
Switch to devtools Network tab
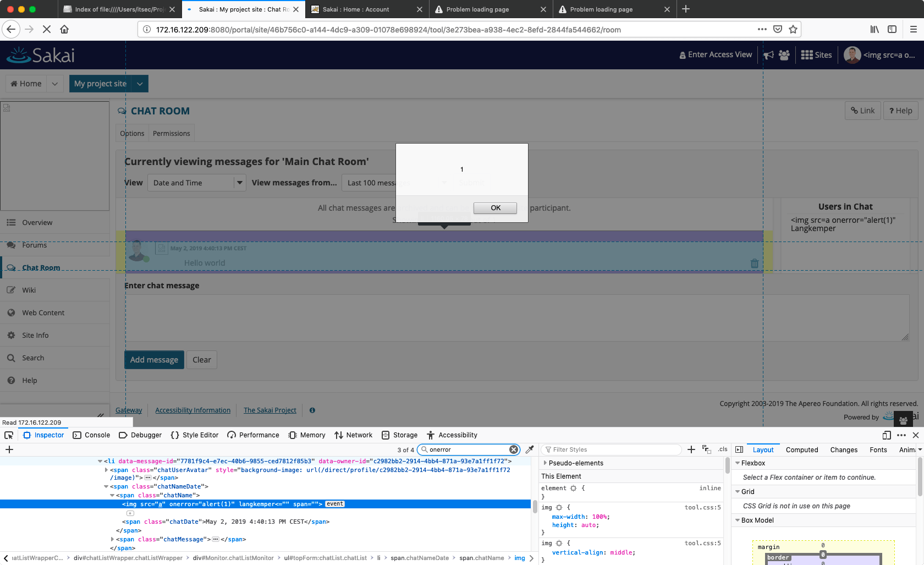click(x=353, y=435)
